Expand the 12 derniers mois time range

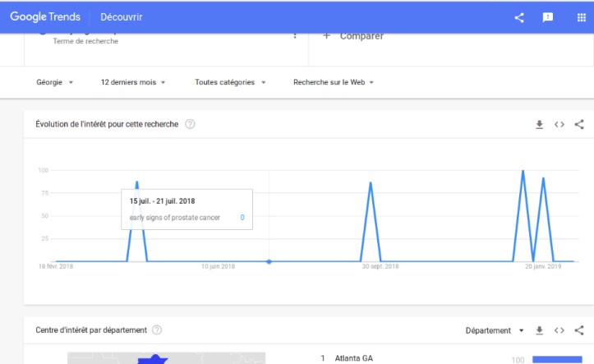132,82
